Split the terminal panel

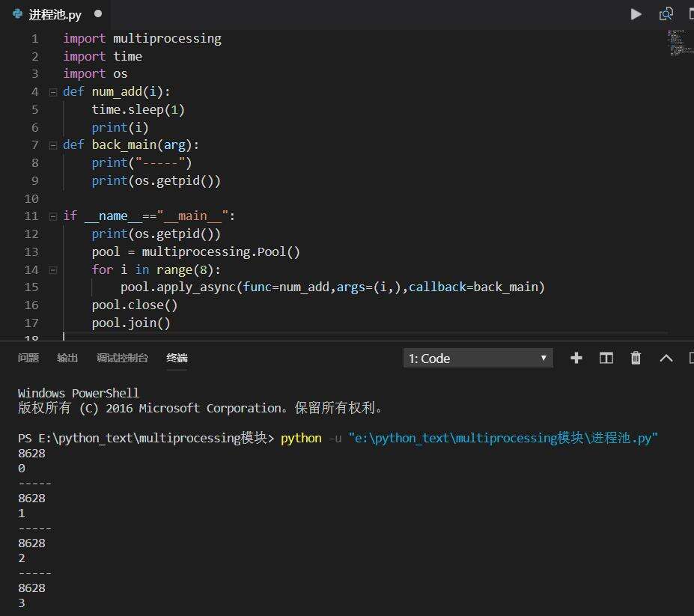point(606,359)
